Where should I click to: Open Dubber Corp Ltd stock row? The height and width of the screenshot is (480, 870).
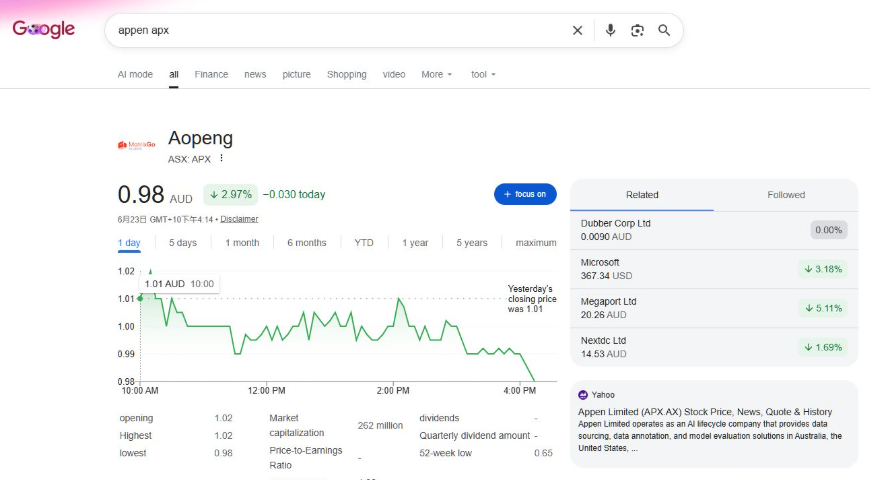tap(714, 230)
